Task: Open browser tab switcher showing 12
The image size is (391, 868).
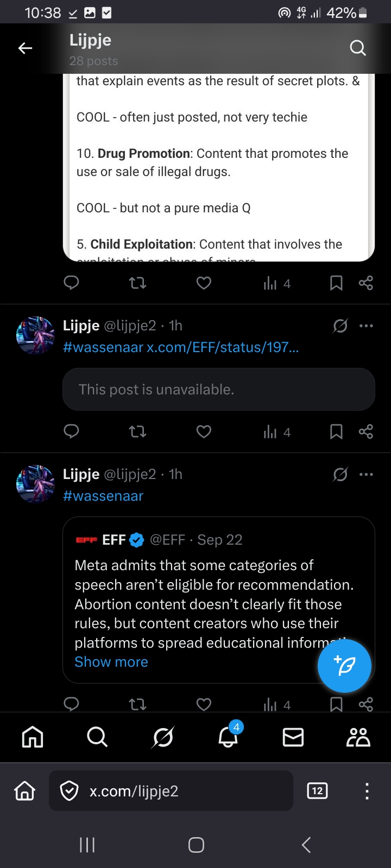Action: 317,791
